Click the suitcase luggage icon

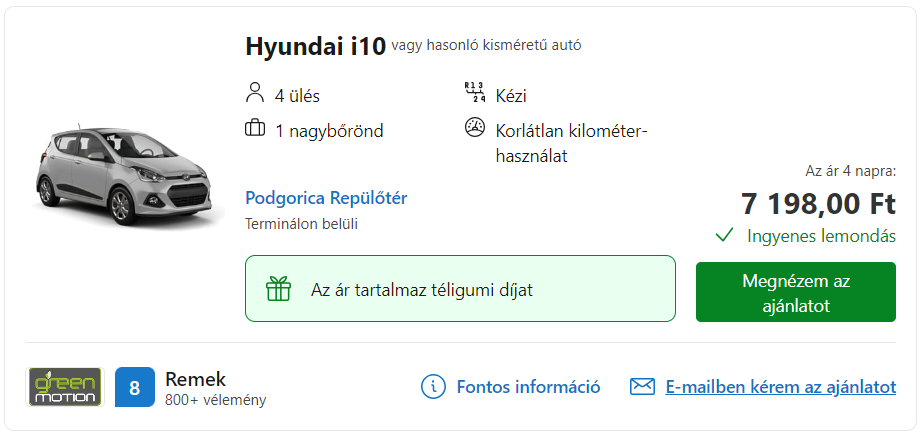255,128
